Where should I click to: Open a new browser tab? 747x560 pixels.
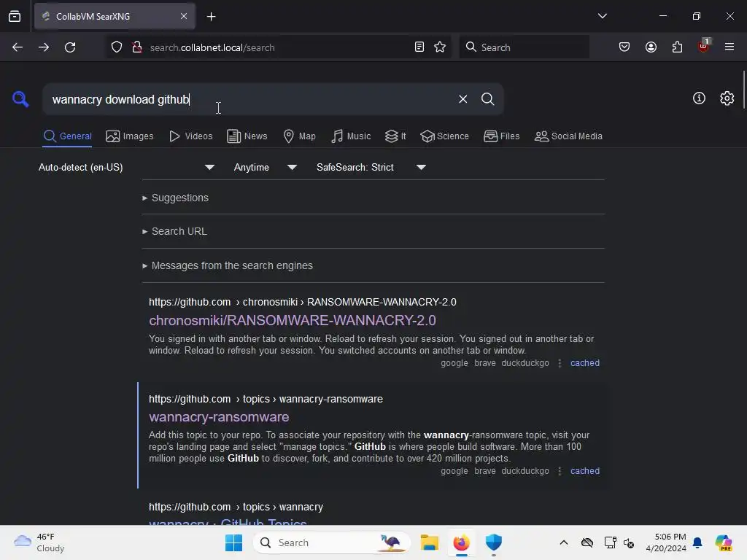(211, 17)
